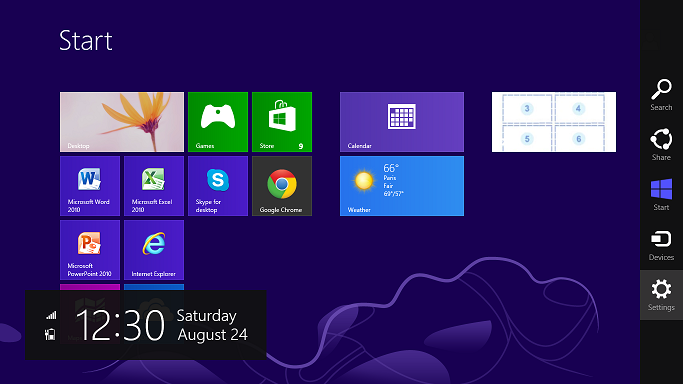This screenshot has height=384, width=683.
Task: Click the Search charm
Action: coord(661,95)
